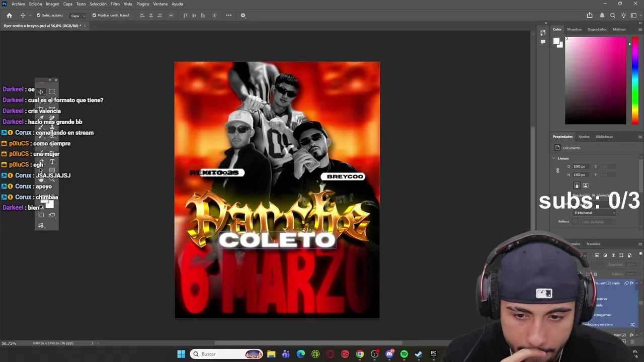Click the Document icon in Properties panel
The height and width of the screenshot is (362, 644).
point(557,148)
